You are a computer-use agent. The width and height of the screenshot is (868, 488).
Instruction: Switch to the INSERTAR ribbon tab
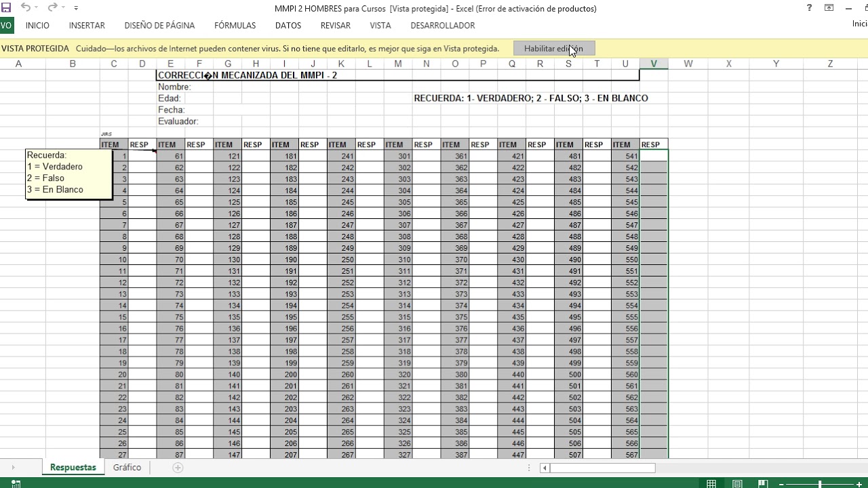(x=87, y=25)
